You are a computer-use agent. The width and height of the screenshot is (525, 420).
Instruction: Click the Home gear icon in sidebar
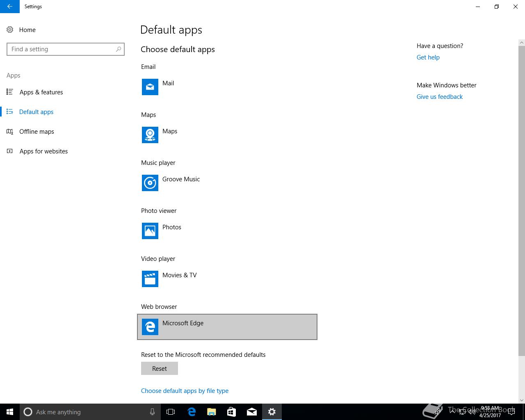coord(10,30)
